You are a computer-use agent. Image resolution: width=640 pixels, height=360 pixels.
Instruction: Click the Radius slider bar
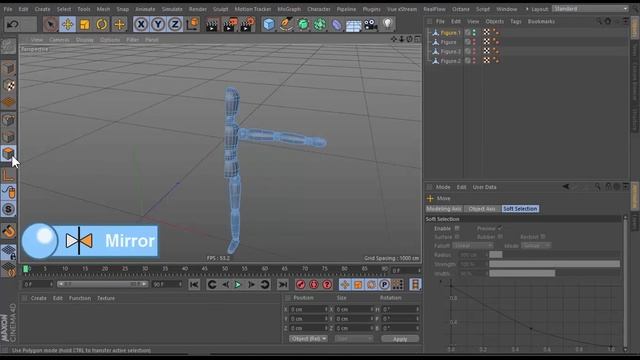(x=554, y=255)
